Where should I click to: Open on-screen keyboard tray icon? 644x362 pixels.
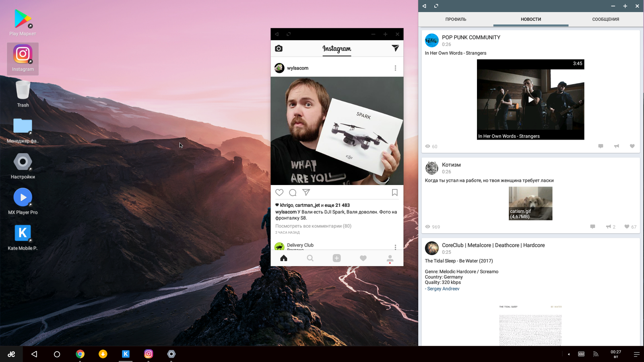(x=581, y=354)
